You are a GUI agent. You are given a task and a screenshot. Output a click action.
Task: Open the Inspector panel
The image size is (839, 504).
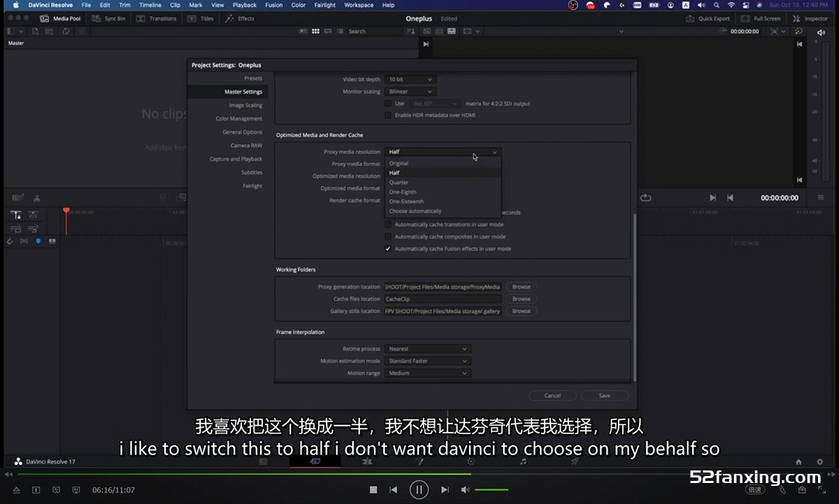click(810, 19)
